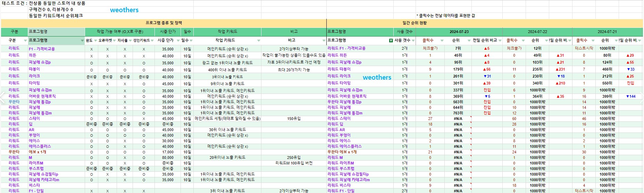Image resolution: width=644 pixels, height=193 pixels.
Task: Open the '리워드 F1 - 가격비교용' program link
Action: click(x=346, y=48)
